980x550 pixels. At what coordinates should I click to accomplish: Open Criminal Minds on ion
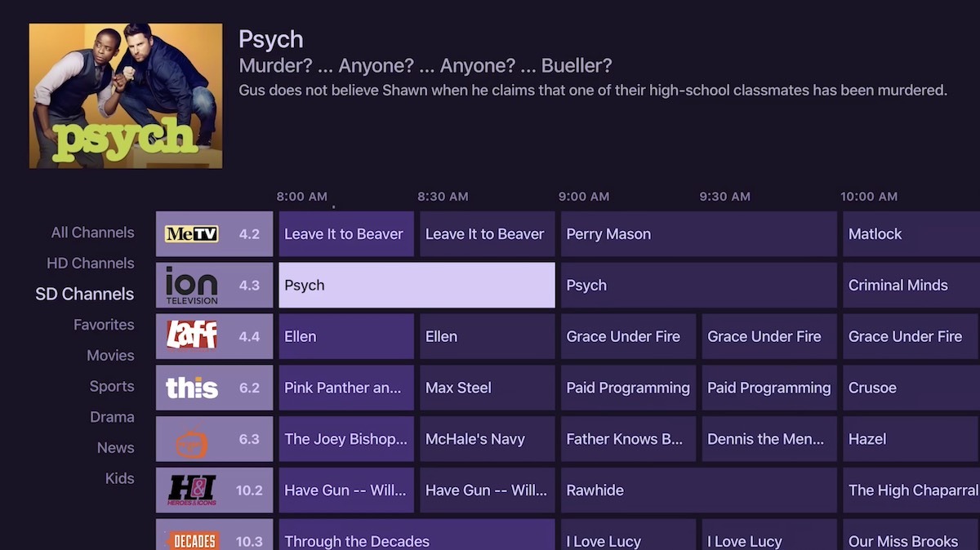point(911,285)
